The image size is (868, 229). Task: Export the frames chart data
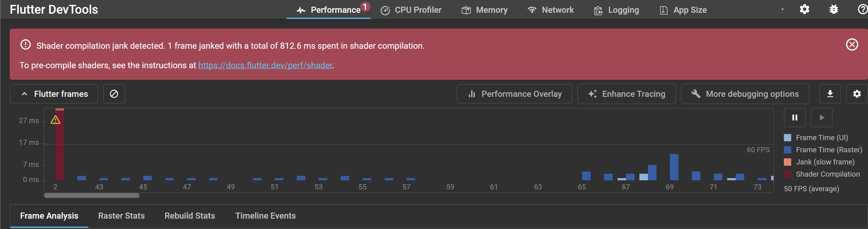(830, 93)
